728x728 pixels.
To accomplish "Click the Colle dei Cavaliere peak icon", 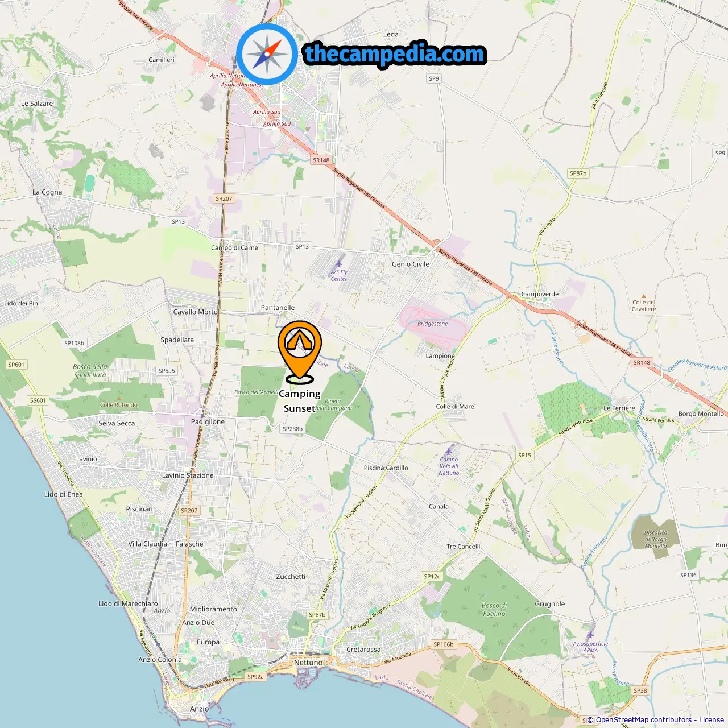I will click(x=643, y=296).
